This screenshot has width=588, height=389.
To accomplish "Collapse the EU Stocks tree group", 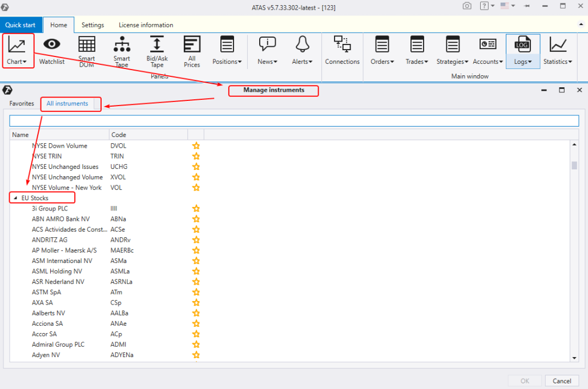I will click(x=15, y=198).
